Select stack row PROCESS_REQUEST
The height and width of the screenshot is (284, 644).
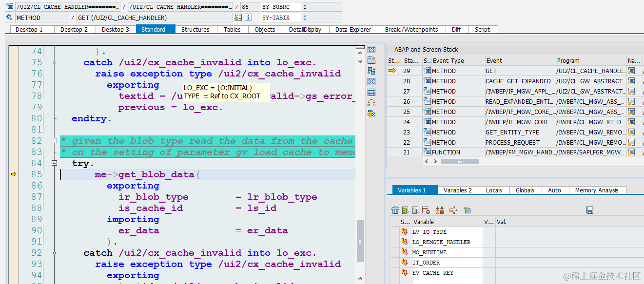click(520, 142)
